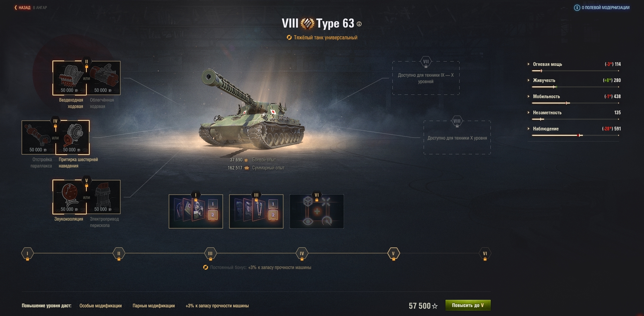This screenshot has height=316, width=644.
Task: Select the Облегчённая ходовая modification icon
Action: pyautogui.click(x=103, y=78)
